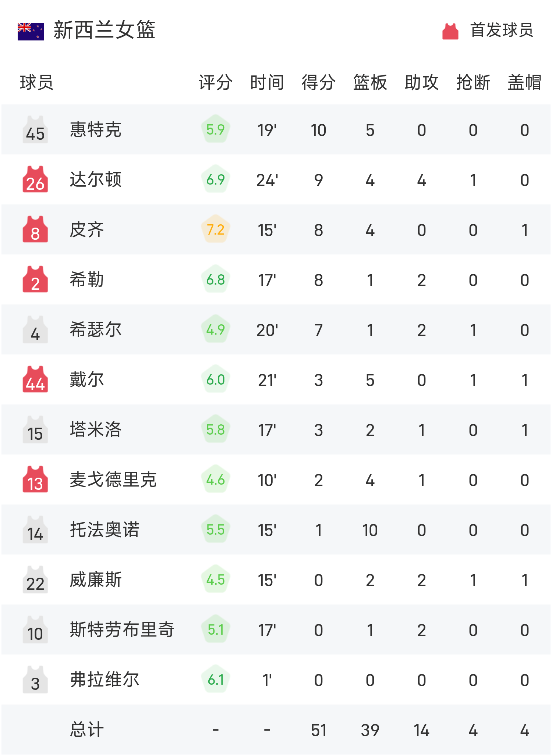Viewport: 552px width, 756px height.
Task: Click red jersey number 8 icon
Action: point(35,230)
